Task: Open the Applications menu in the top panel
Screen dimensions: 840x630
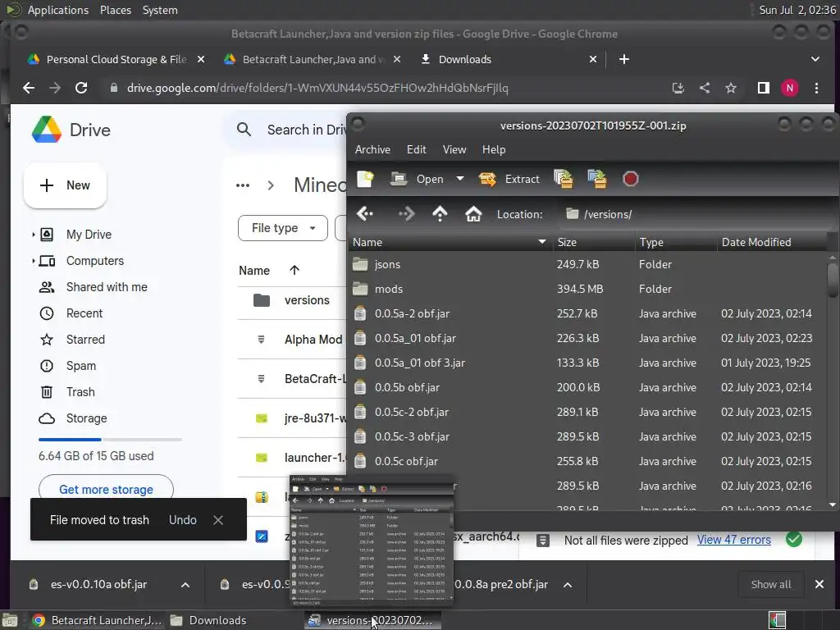Action: pos(58,10)
